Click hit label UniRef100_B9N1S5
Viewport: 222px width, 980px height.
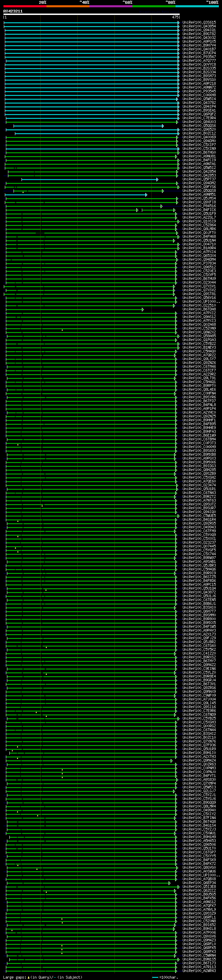point(199,960)
